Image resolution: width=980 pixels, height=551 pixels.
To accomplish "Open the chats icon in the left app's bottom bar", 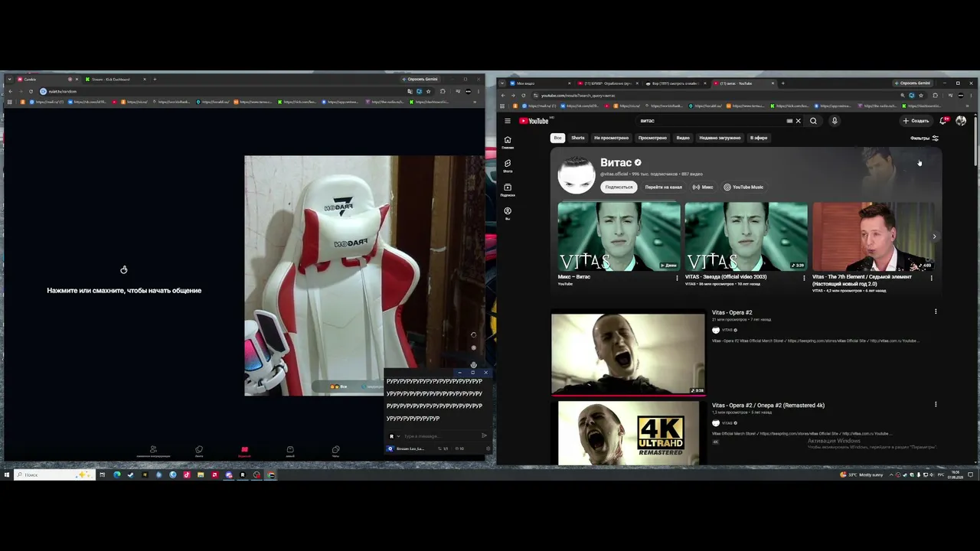I will pyautogui.click(x=335, y=451).
